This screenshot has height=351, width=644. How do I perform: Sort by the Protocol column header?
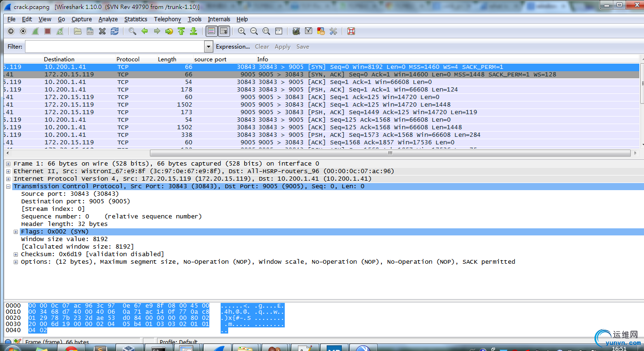coord(128,59)
